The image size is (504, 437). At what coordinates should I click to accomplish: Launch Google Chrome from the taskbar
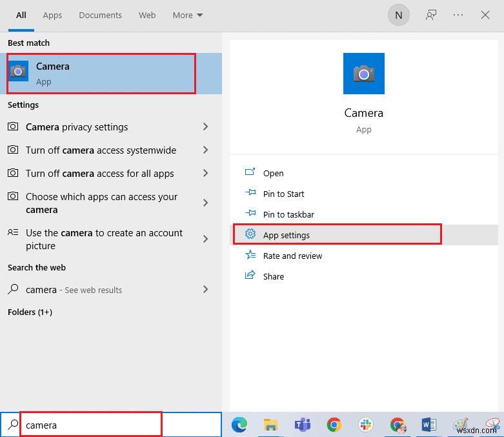coord(334,425)
